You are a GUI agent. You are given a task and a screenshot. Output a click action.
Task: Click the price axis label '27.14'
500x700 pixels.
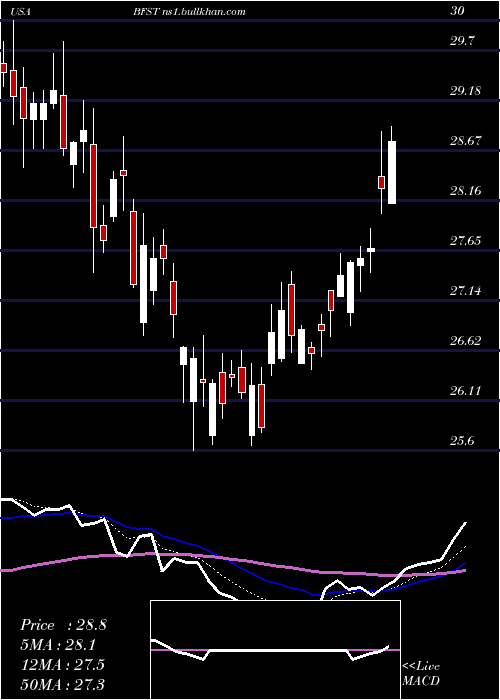(466, 291)
